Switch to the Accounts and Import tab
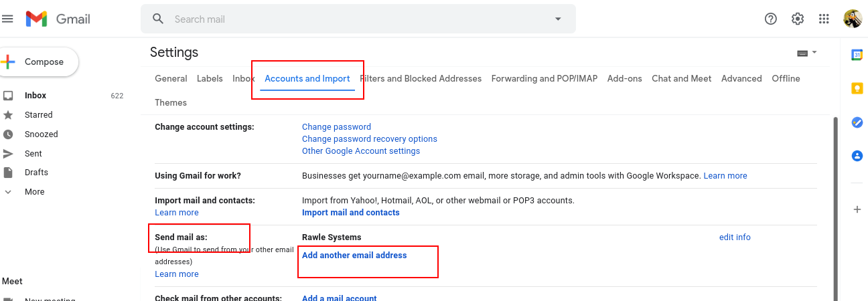Screen dimensions: 868x301 click(307, 79)
